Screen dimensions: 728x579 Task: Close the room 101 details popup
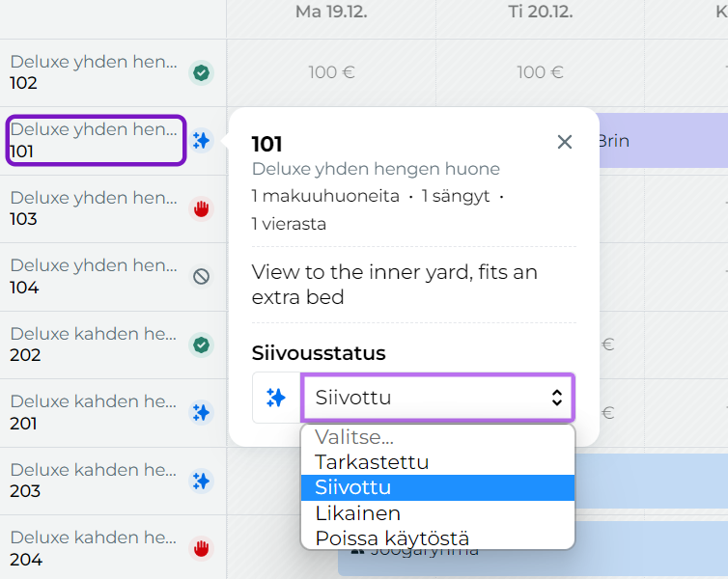coord(565,143)
